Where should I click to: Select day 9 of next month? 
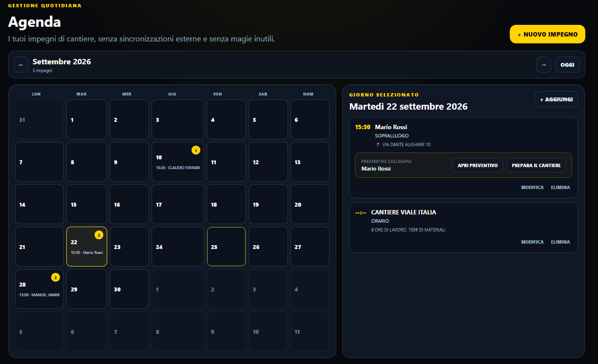coord(226,331)
